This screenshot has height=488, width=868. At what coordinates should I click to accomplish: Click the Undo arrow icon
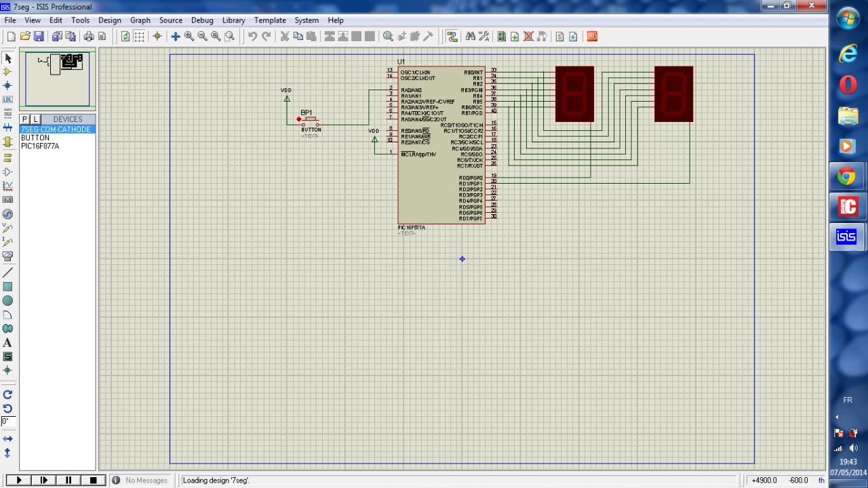[x=252, y=37]
